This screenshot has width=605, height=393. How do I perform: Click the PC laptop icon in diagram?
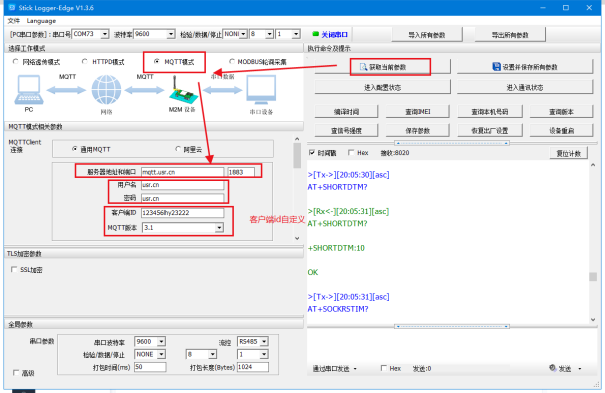(x=29, y=89)
